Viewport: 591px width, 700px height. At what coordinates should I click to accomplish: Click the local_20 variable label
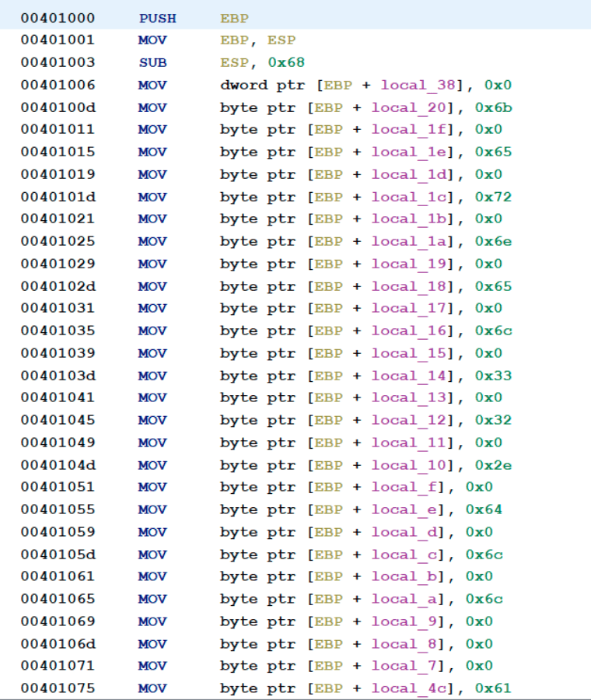[x=403, y=107]
